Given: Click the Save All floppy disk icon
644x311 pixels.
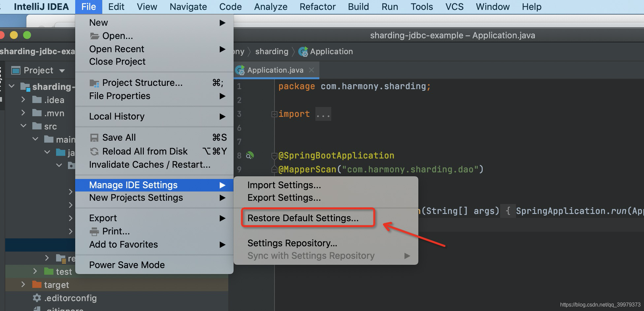Looking at the screenshot, I should [94, 138].
